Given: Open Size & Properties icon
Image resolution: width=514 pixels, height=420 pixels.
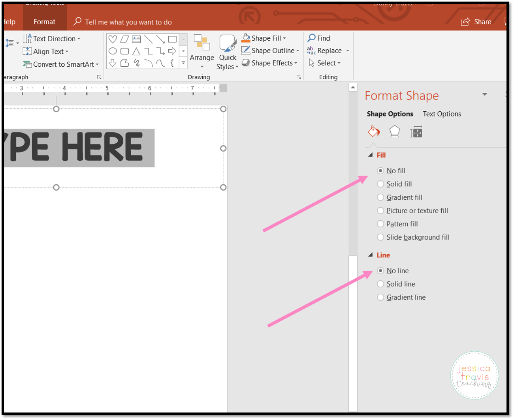Looking at the screenshot, I should point(416,132).
